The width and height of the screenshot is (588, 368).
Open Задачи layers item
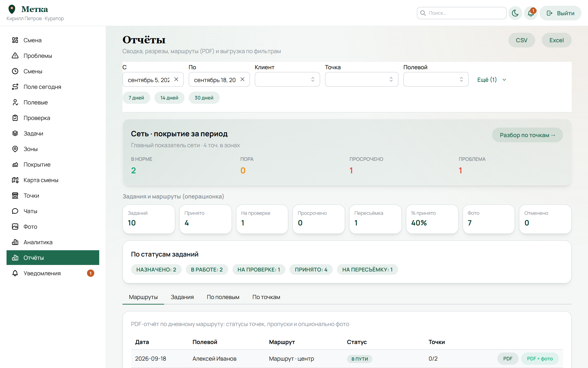pyautogui.click(x=53, y=134)
